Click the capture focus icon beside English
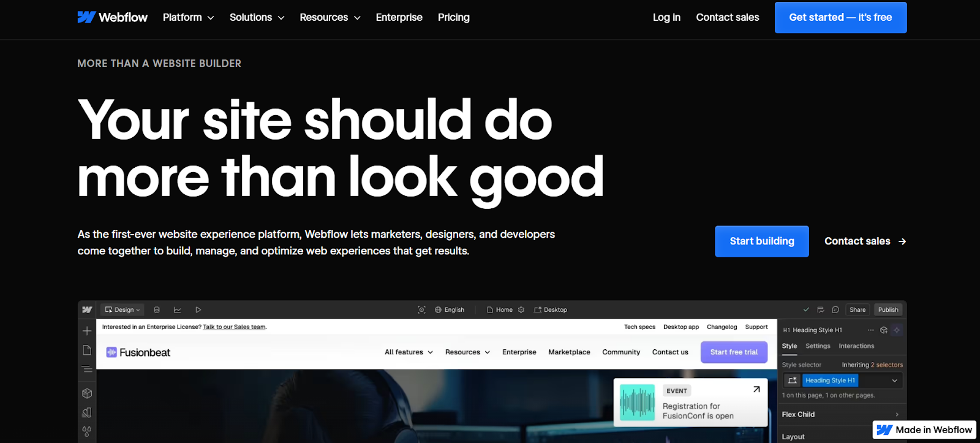 pyautogui.click(x=421, y=310)
